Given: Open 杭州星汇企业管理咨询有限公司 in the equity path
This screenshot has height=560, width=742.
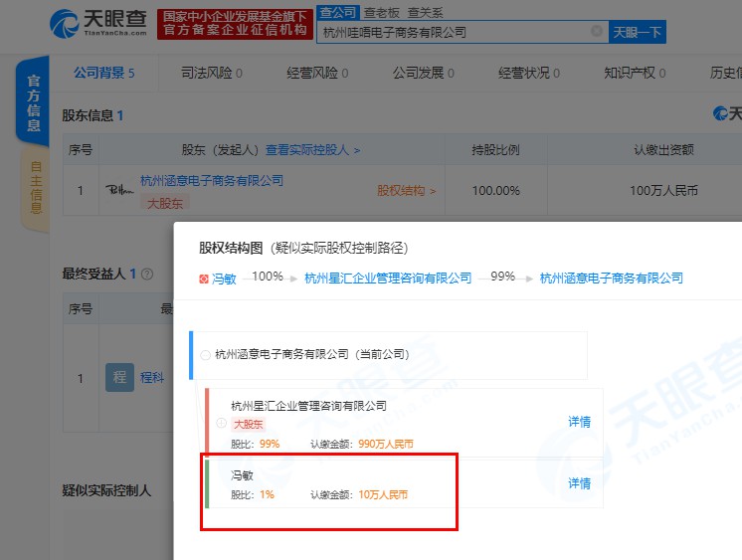Looking at the screenshot, I should 388,279.
